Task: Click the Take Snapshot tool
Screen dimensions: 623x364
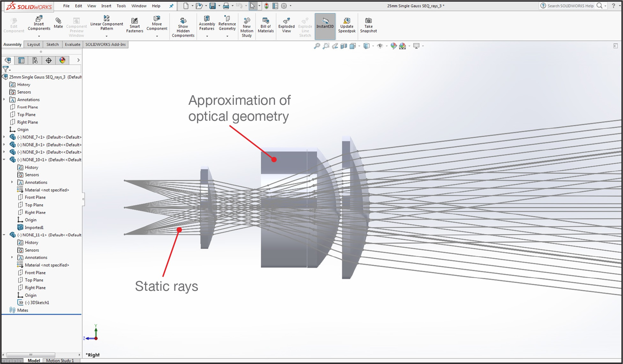Action: click(368, 25)
